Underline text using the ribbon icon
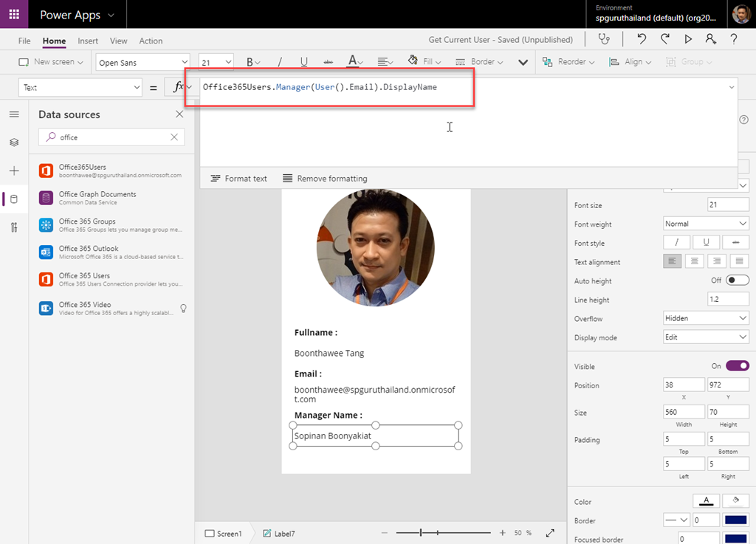The width and height of the screenshot is (756, 544). 303,62
